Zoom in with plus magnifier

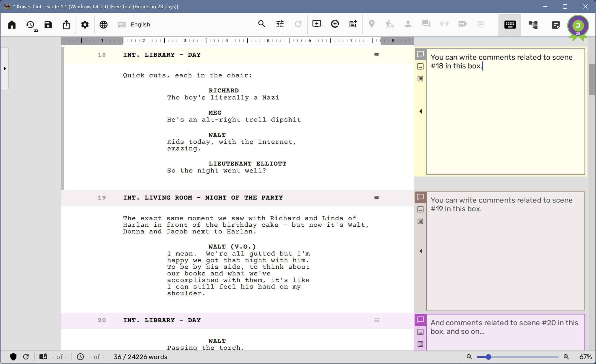pyautogui.click(x=566, y=357)
